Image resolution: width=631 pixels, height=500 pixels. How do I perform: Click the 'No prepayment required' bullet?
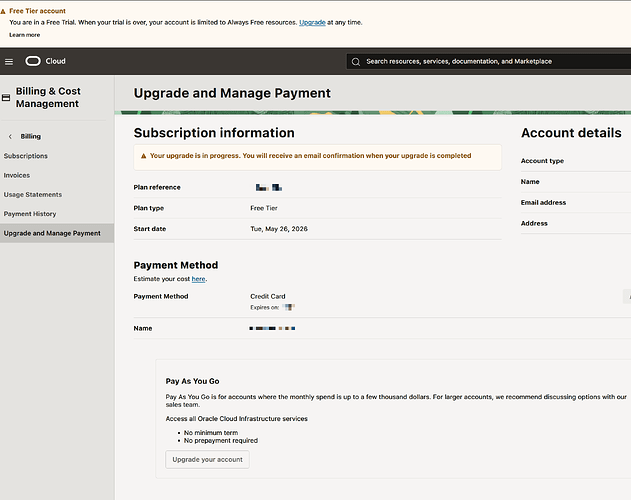pos(221,440)
